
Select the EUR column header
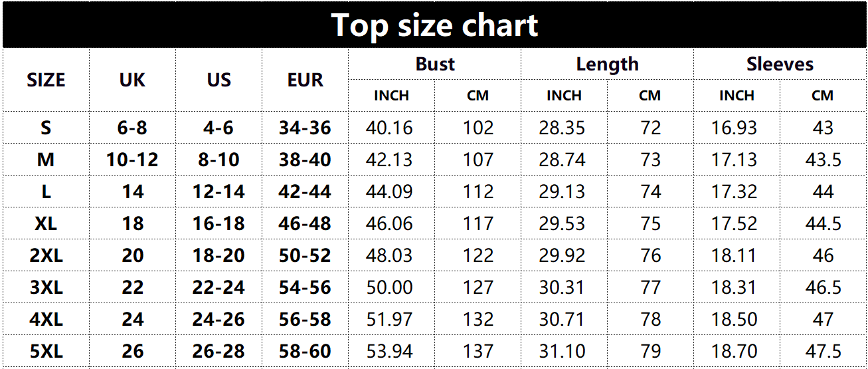point(305,80)
